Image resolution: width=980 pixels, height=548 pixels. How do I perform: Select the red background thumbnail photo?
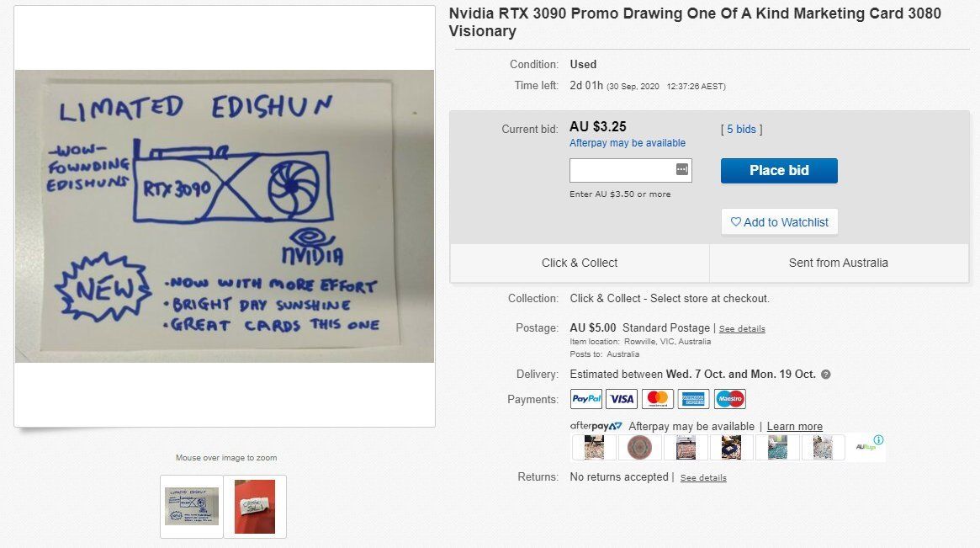click(255, 506)
